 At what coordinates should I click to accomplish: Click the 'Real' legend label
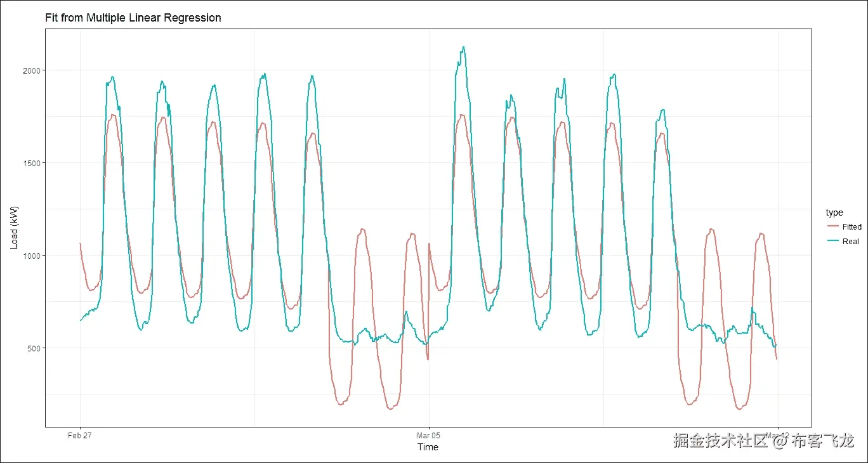[x=851, y=241]
